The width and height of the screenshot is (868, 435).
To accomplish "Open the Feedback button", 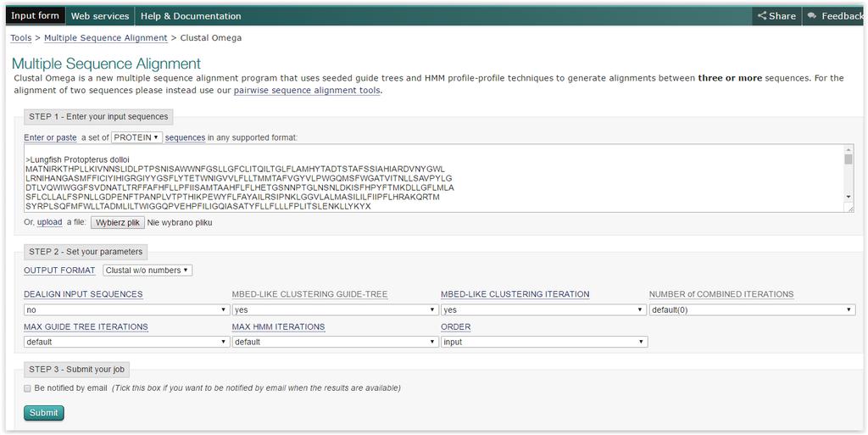I will tap(836, 16).
